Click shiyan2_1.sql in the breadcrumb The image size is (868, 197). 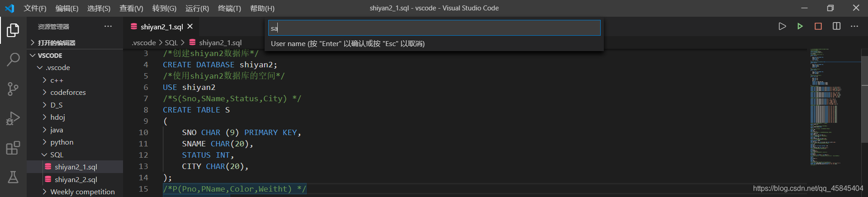pos(220,42)
